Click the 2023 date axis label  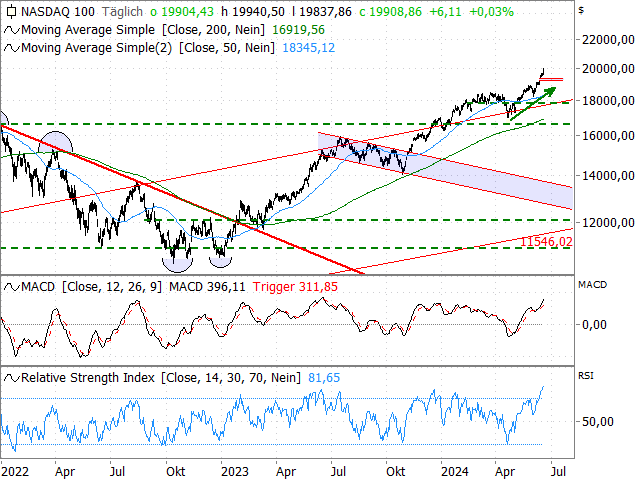point(235,472)
